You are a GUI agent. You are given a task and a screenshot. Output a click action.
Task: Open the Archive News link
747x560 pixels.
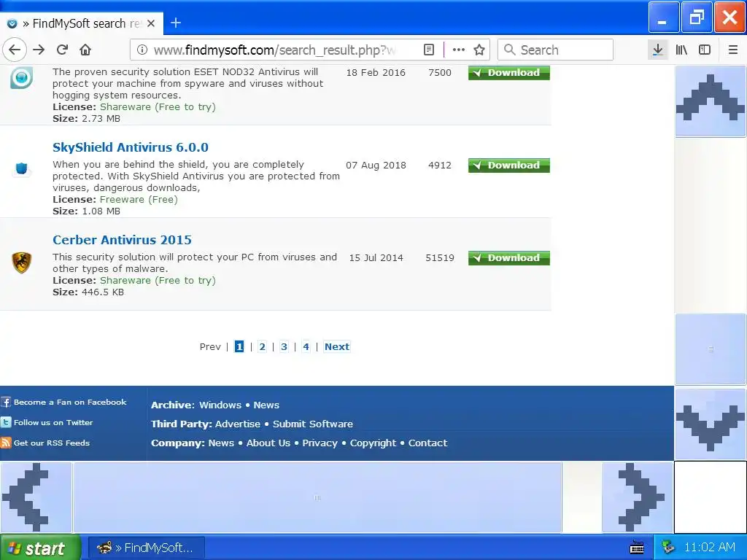tap(266, 405)
